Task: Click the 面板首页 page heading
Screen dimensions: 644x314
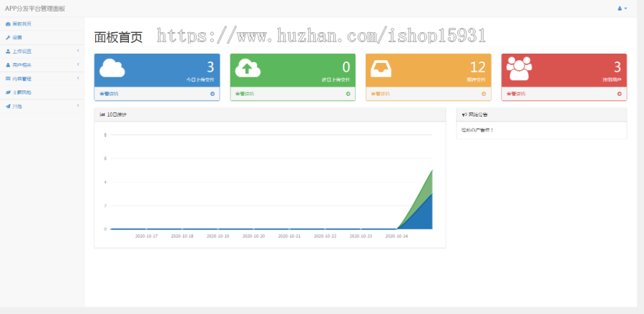Action: [x=118, y=38]
